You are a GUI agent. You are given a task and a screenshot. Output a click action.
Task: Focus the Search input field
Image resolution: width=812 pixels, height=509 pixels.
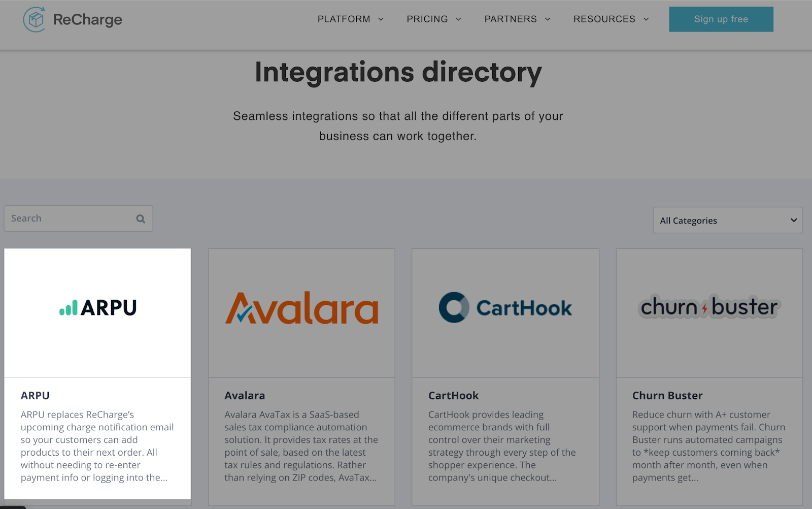pos(78,218)
